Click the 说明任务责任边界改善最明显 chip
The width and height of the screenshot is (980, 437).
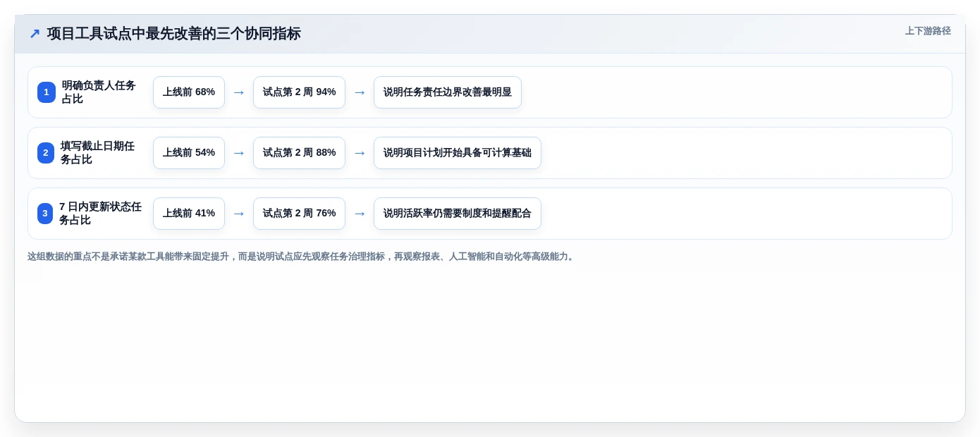448,92
